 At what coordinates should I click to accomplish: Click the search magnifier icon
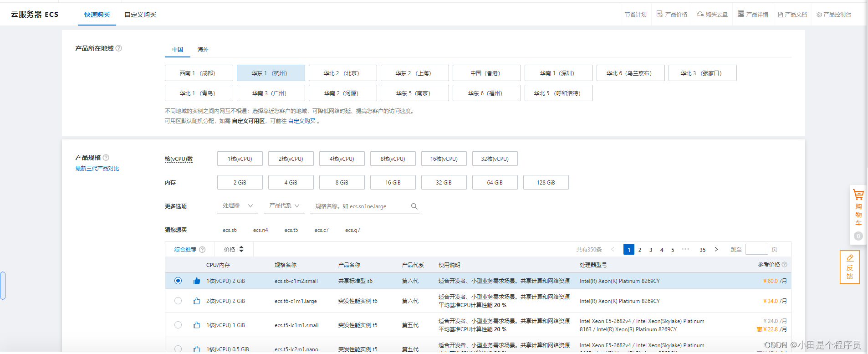click(x=414, y=206)
